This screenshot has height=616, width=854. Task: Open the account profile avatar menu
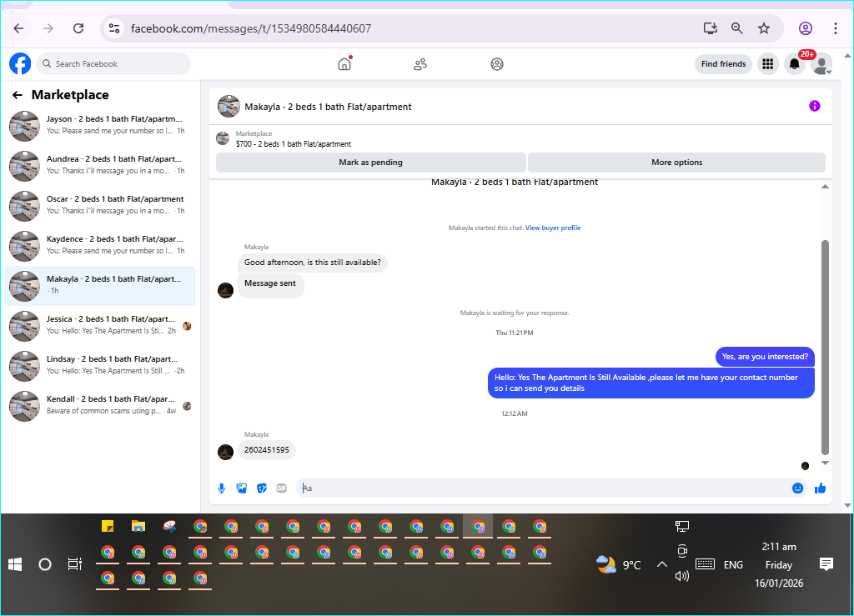(821, 64)
